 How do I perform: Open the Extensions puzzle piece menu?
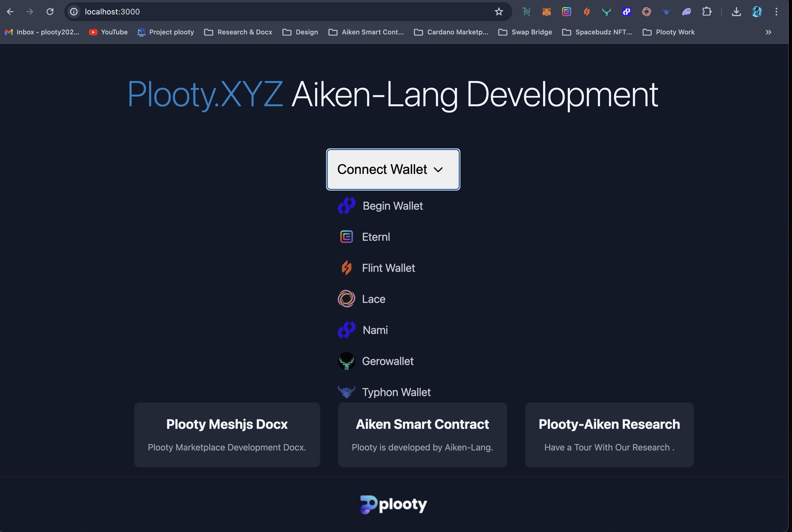(707, 12)
